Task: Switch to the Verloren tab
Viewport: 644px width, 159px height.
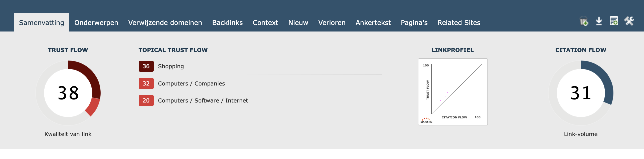Action: coord(332,22)
